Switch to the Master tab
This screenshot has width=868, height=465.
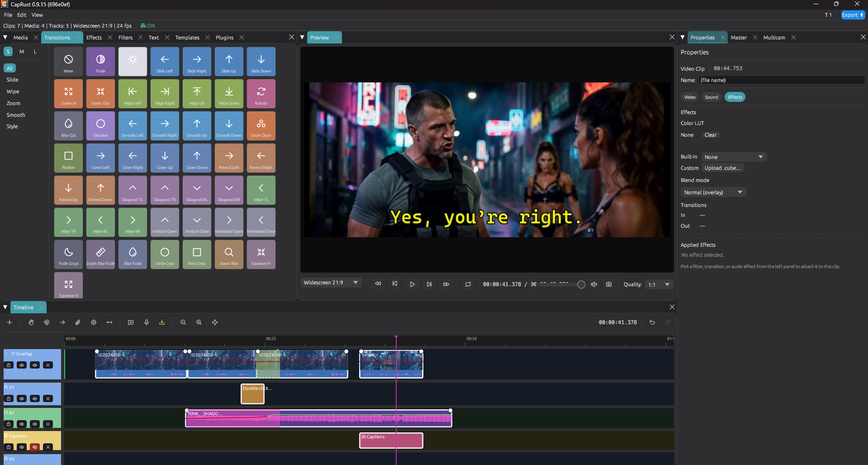[x=739, y=38]
